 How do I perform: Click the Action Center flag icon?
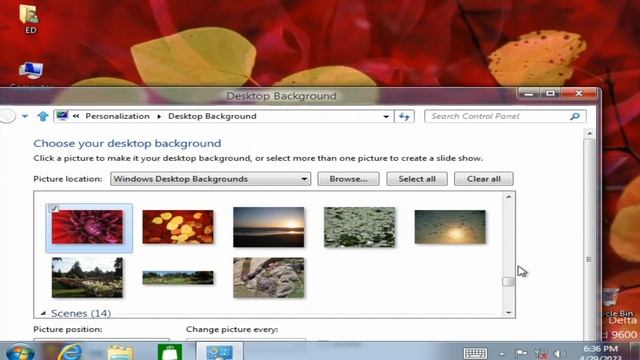pyautogui.click(x=521, y=353)
